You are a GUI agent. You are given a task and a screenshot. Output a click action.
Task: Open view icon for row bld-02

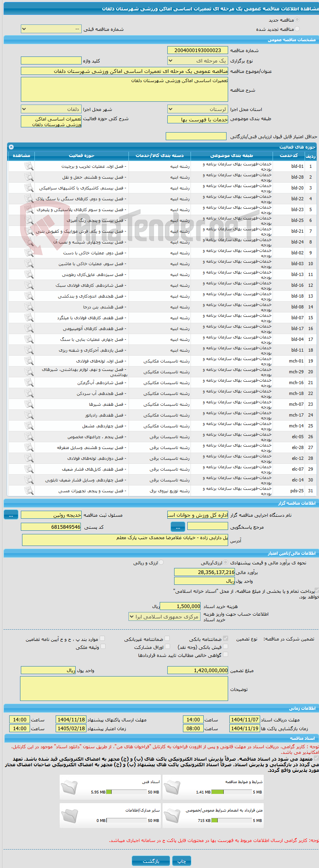[x=29, y=253]
